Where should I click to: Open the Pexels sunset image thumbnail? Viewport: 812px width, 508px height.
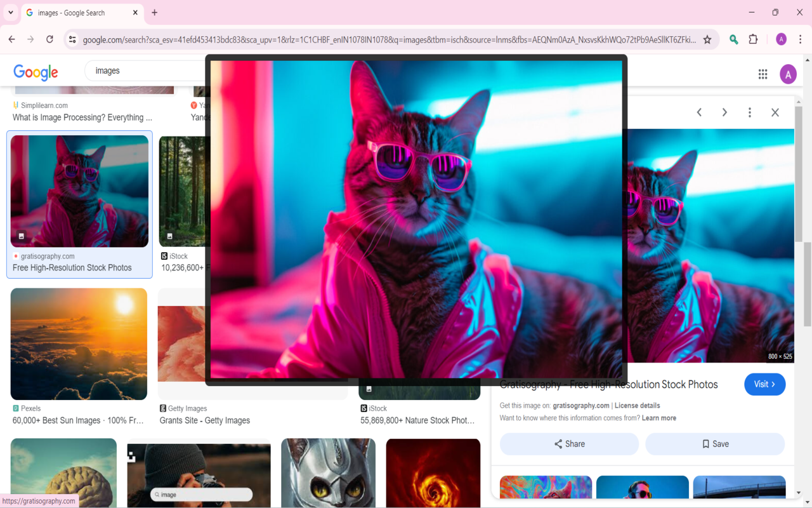79,344
